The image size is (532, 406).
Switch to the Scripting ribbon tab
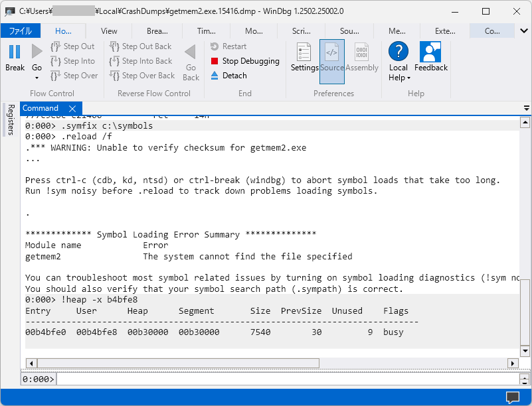tap(302, 31)
